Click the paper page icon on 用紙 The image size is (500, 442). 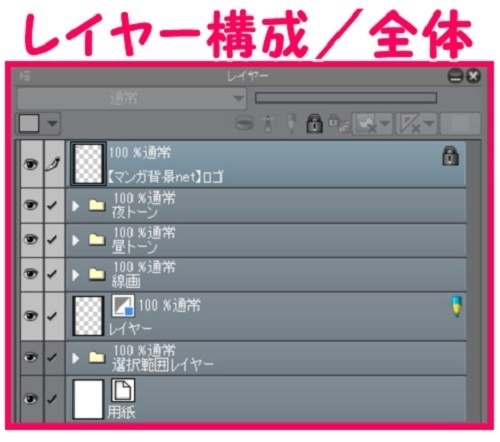click(x=123, y=390)
